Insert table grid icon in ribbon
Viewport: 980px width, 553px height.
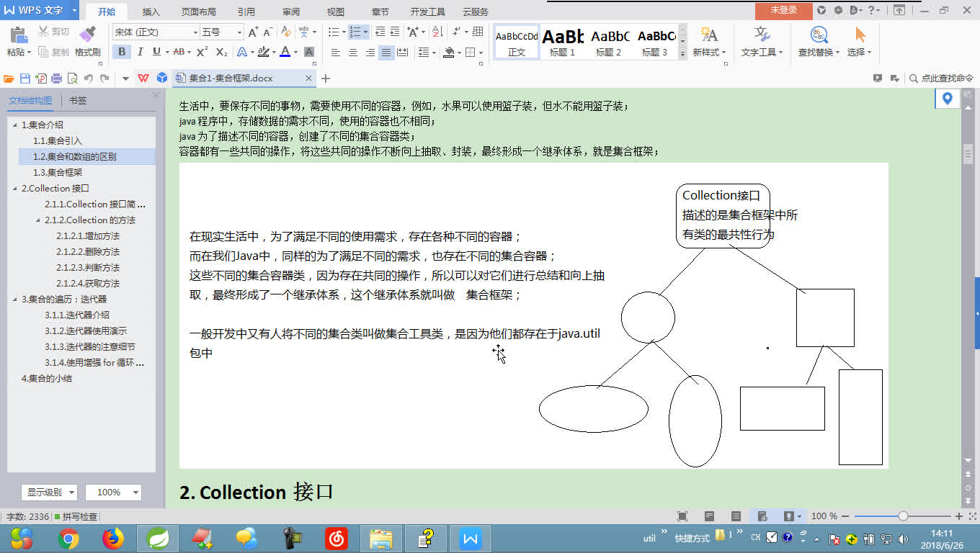[x=478, y=32]
